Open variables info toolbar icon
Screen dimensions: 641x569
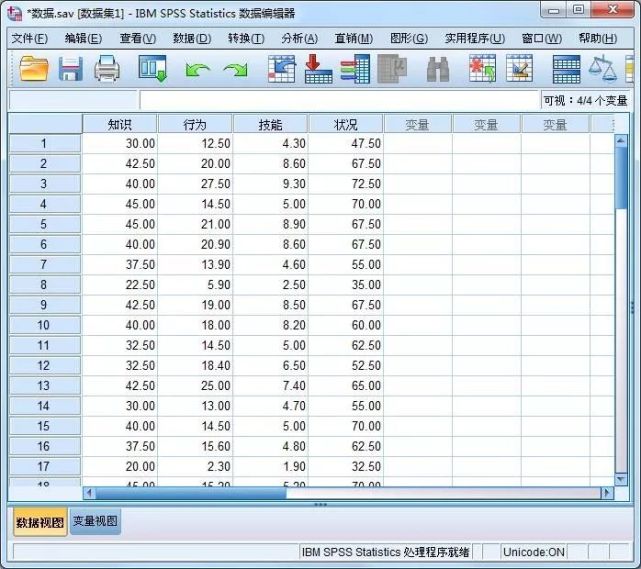click(x=355, y=68)
